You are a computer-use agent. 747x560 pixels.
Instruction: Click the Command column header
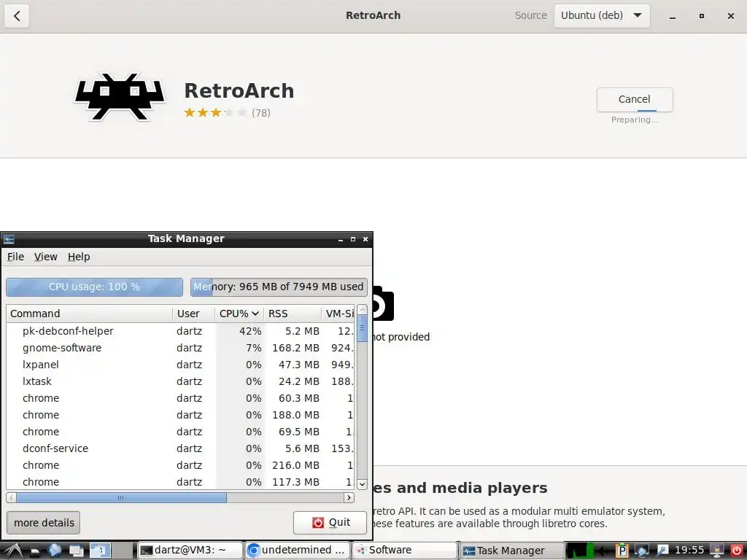(x=90, y=314)
